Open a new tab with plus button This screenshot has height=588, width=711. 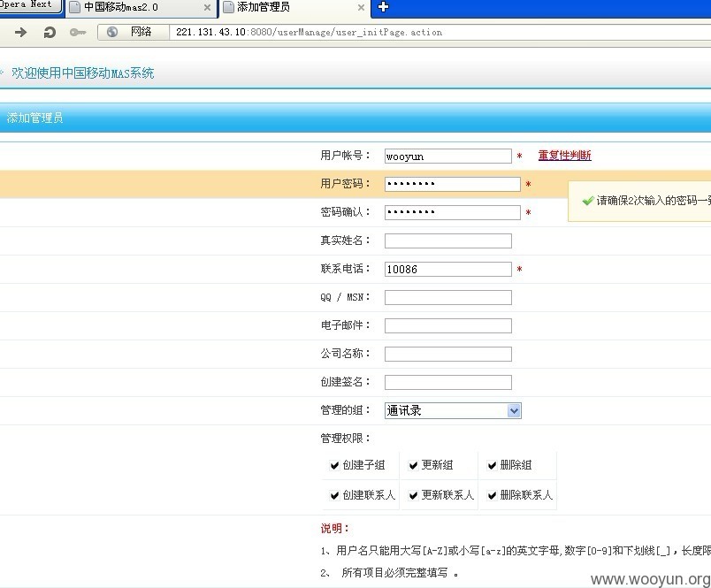click(383, 7)
